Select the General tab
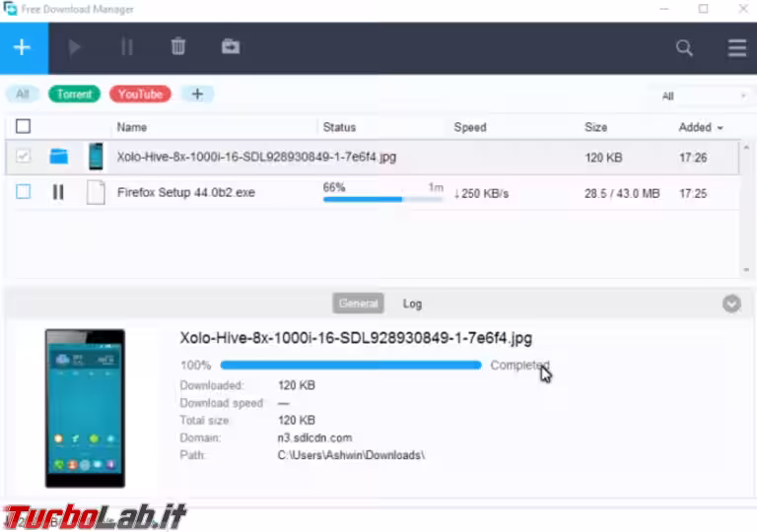This screenshot has width=757, height=532. click(359, 303)
